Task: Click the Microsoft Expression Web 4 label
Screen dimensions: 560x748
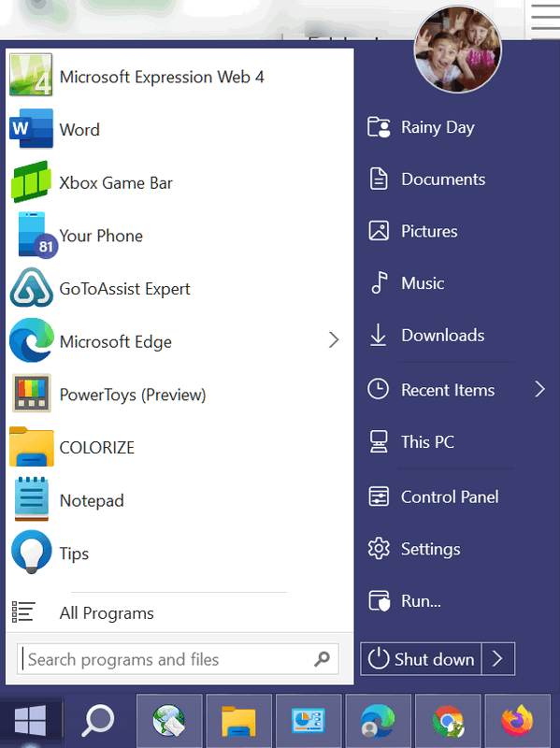Action: pos(162,77)
